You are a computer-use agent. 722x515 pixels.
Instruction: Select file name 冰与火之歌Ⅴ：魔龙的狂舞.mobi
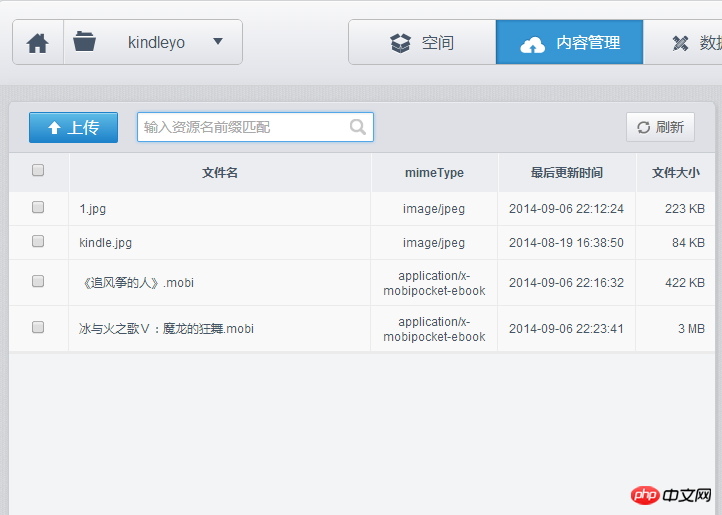click(x=166, y=328)
